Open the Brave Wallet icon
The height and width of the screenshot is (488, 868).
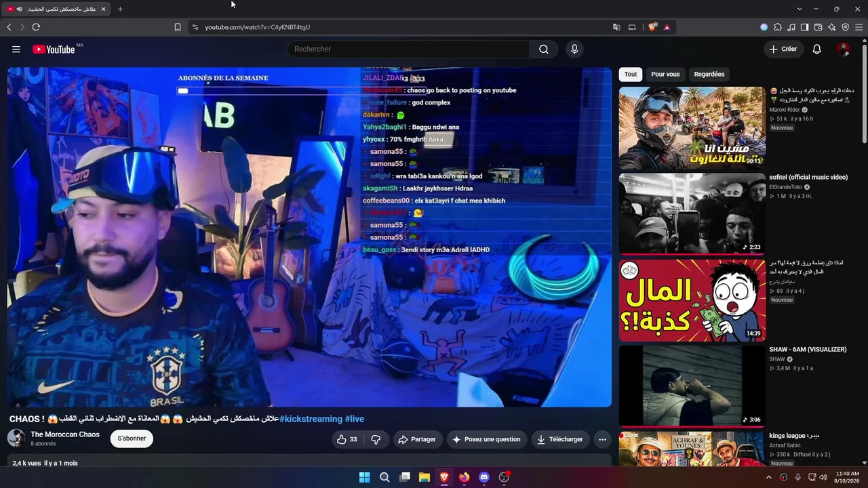[x=818, y=27]
